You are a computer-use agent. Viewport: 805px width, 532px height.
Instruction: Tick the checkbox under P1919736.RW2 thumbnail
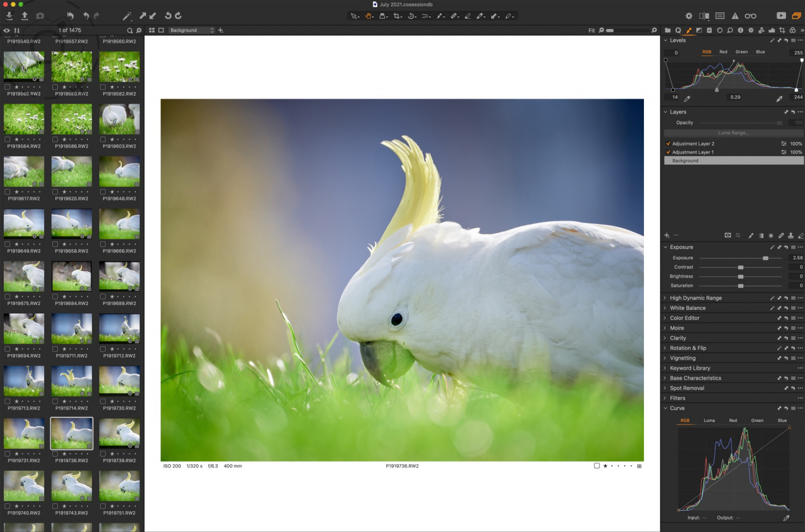[55, 453]
